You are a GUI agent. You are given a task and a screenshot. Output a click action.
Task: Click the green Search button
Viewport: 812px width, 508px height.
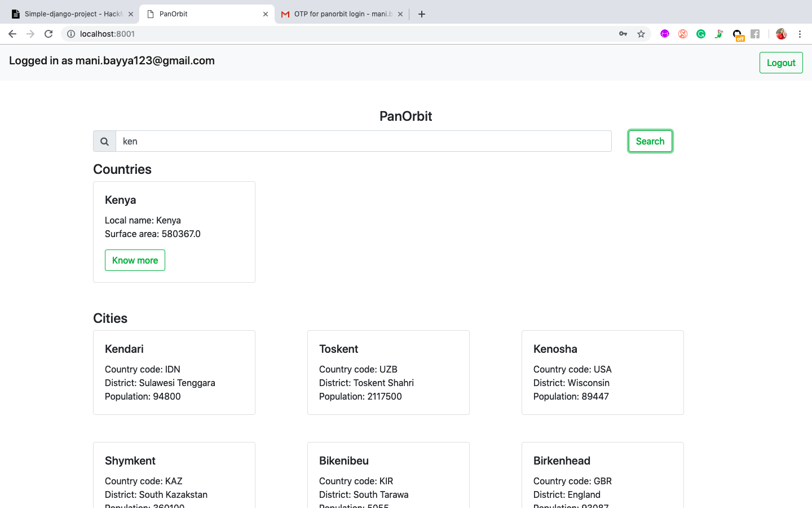[x=650, y=141]
